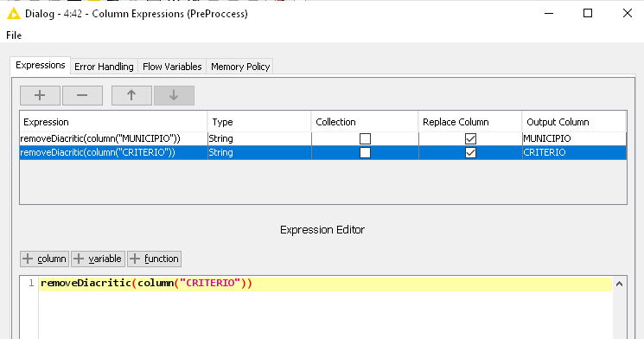The height and width of the screenshot is (339, 644).
Task: Click the Replace Column header
Action: (x=470, y=122)
